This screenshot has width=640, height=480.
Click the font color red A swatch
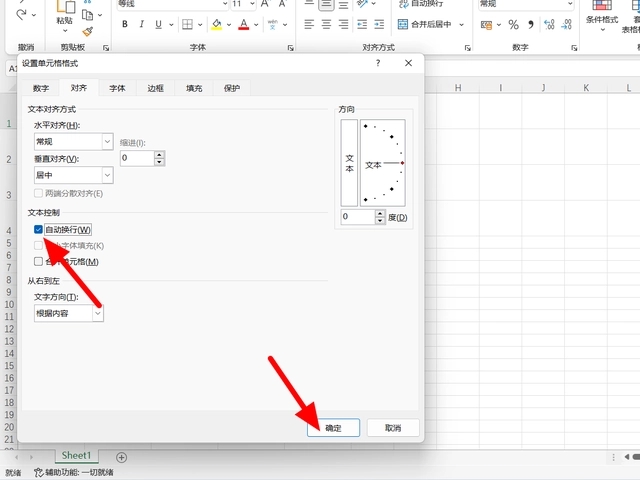click(241, 24)
